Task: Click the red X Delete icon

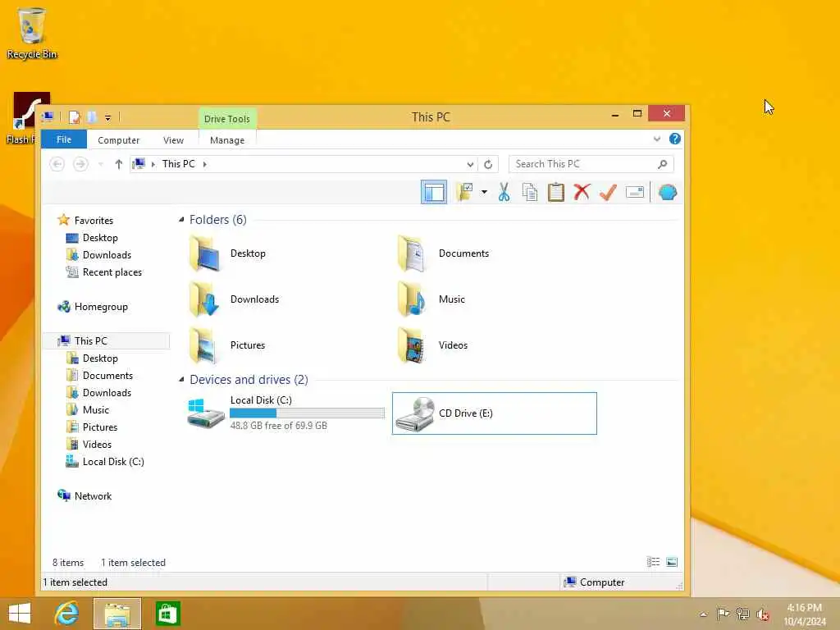Action: 582,192
